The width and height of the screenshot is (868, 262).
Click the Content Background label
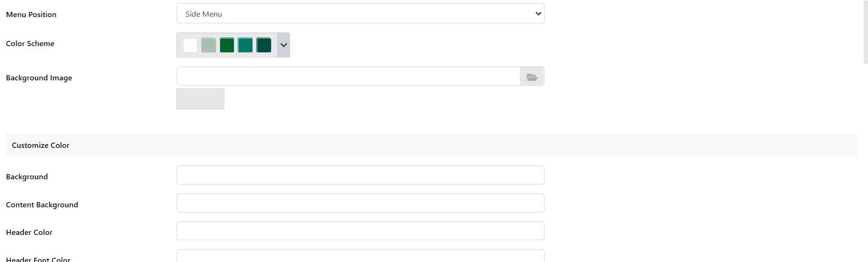click(x=42, y=204)
